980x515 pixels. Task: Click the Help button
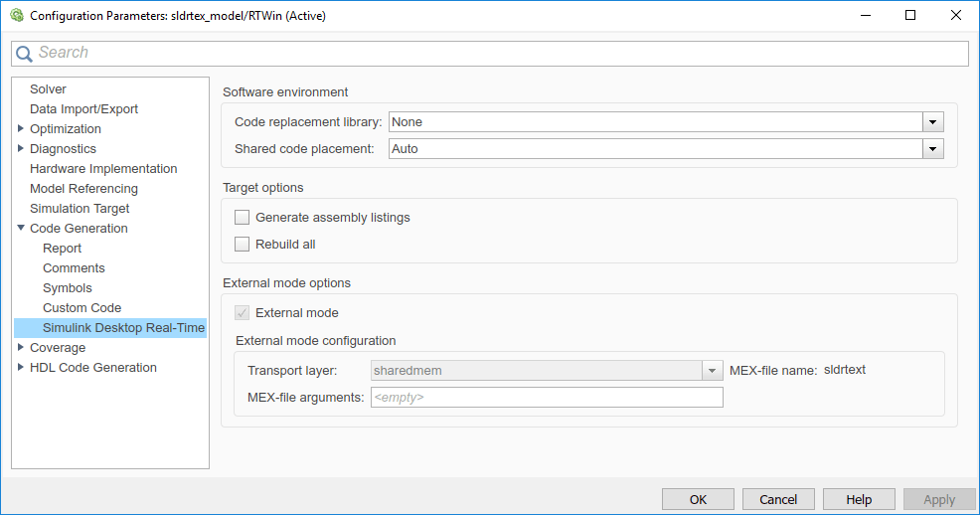pyautogui.click(x=859, y=499)
